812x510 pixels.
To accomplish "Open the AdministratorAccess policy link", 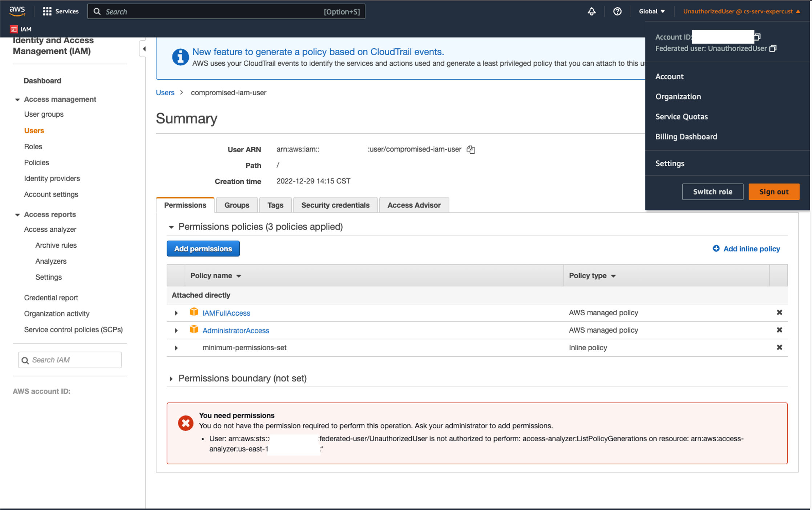I will [236, 330].
